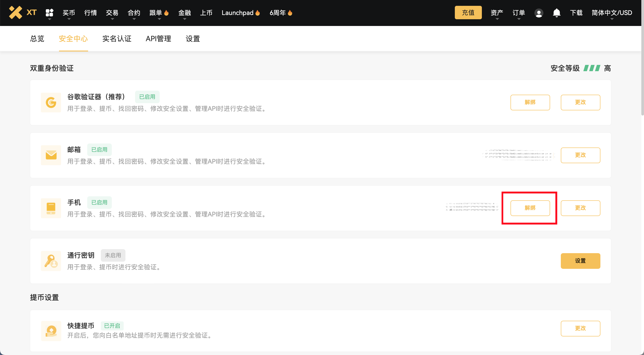Switch to the 实名认证 tab
The image size is (644, 355).
point(117,39)
